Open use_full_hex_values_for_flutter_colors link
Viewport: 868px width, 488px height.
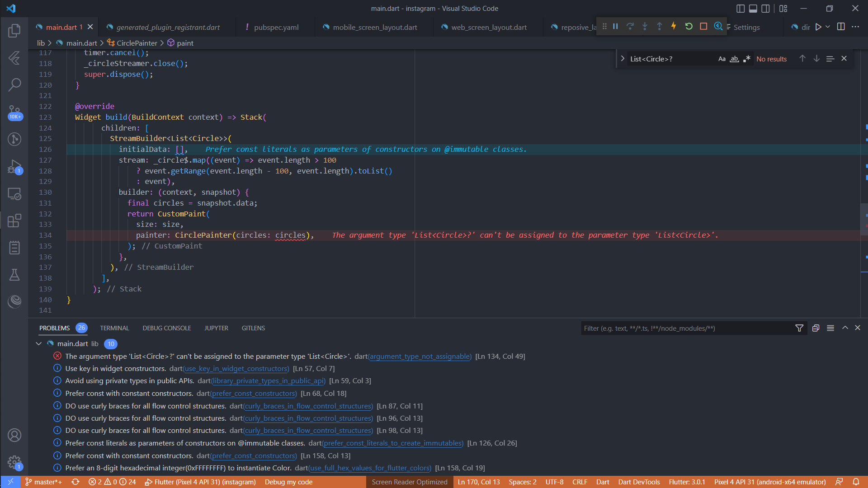pyautogui.click(x=370, y=468)
